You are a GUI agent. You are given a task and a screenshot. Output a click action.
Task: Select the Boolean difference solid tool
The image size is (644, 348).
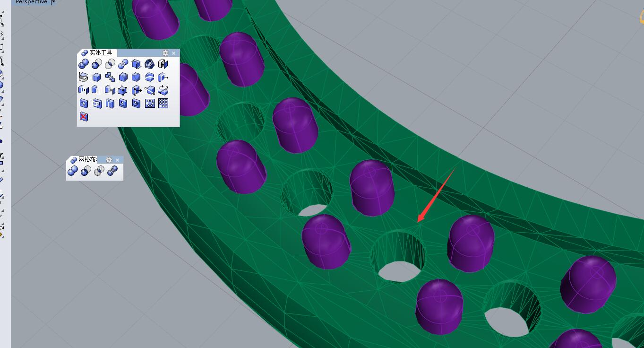click(97, 64)
